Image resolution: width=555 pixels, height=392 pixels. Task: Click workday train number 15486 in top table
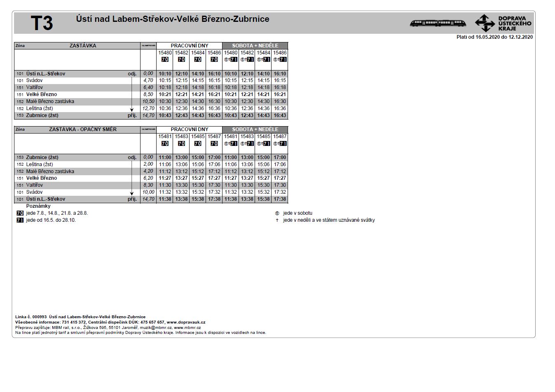click(x=214, y=53)
